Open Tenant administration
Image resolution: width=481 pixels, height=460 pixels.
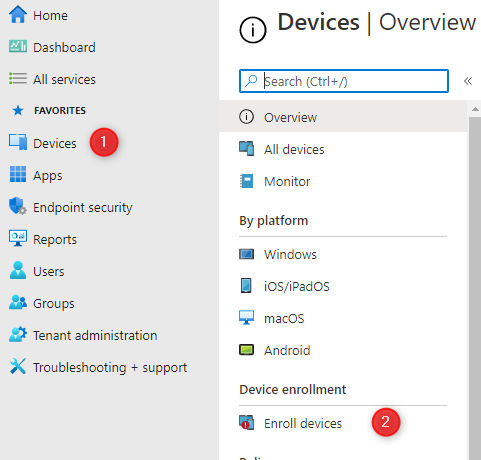(95, 335)
